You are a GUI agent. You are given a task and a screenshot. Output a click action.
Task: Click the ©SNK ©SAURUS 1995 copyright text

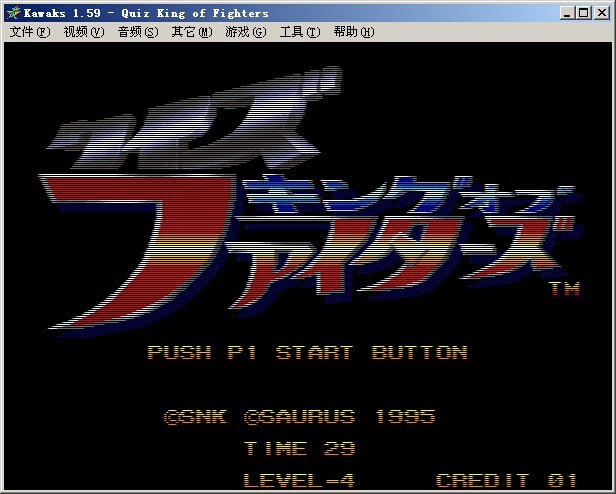300,417
